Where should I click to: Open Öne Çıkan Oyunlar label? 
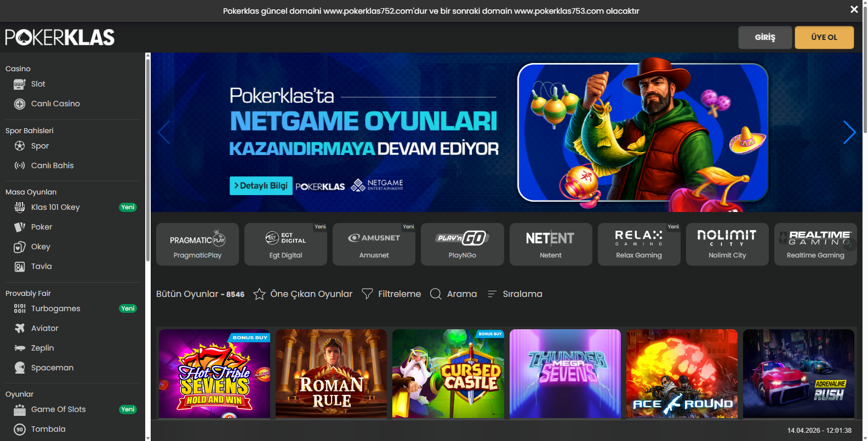coord(311,294)
